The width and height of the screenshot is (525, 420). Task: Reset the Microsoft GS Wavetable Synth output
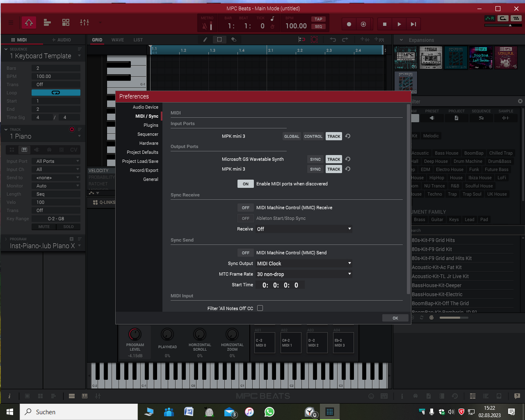348,159
